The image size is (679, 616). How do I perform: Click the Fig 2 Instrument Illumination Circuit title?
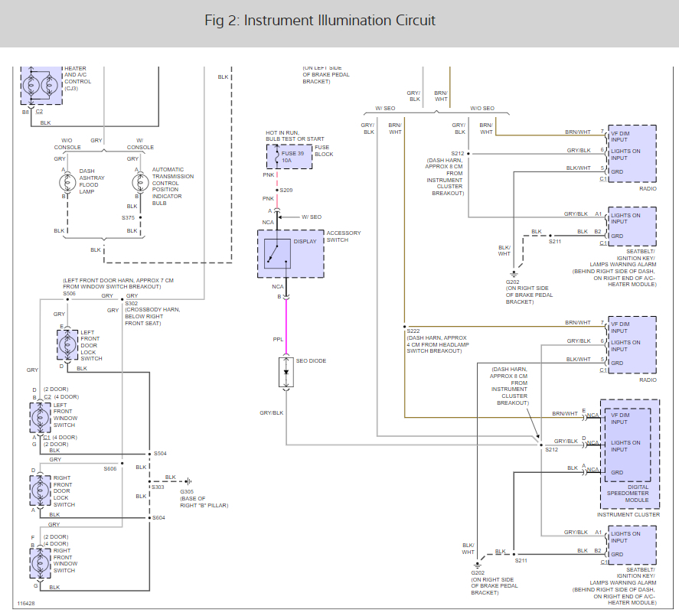pyautogui.click(x=320, y=20)
